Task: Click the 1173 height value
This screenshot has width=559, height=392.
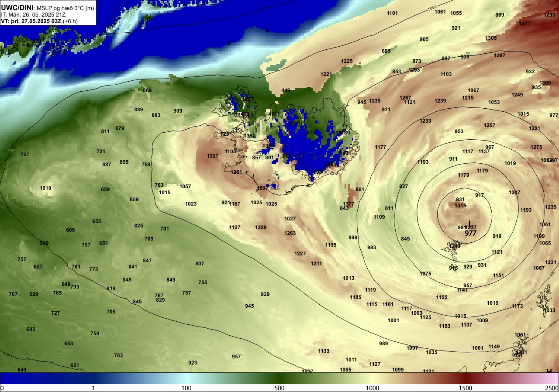Action: coord(517,306)
